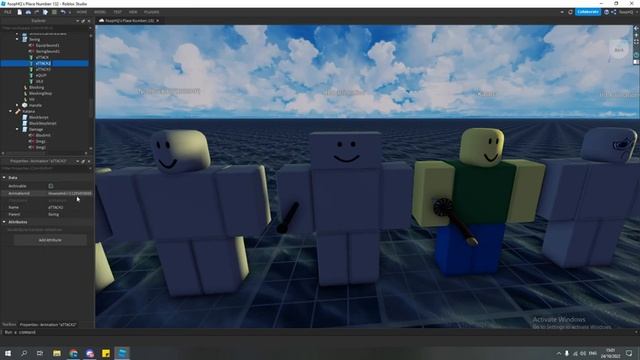Screen dimensions: 640x360
Task: Select the second sound under Swing
Action: pyautogui.click(x=48, y=51)
